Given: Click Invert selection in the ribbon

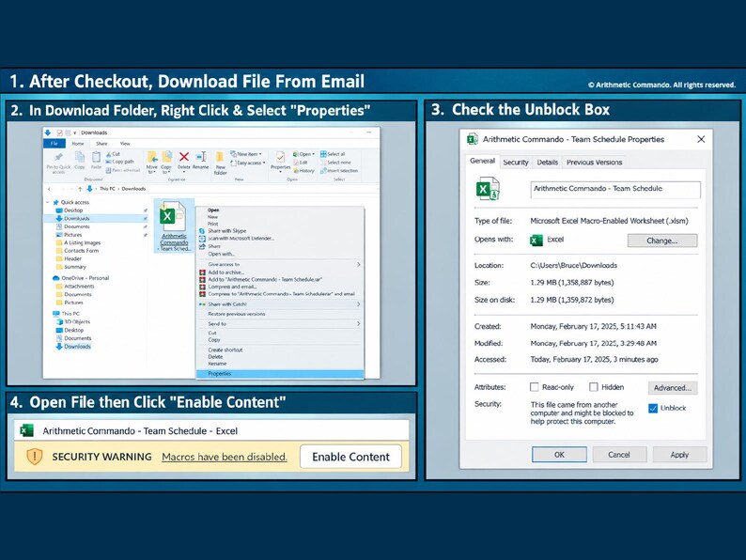Looking at the screenshot, I should coord(339,170).
